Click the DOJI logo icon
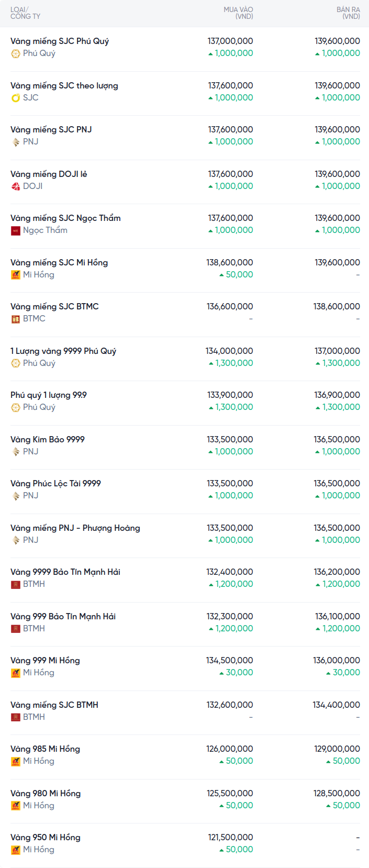This screenshot has width=369, height=868. (16, 186)
